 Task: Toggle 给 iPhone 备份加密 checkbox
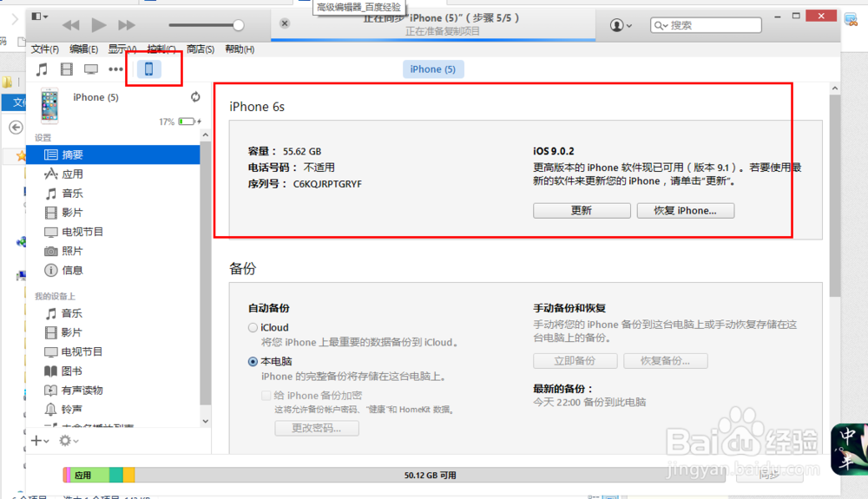tap(266, 396)
